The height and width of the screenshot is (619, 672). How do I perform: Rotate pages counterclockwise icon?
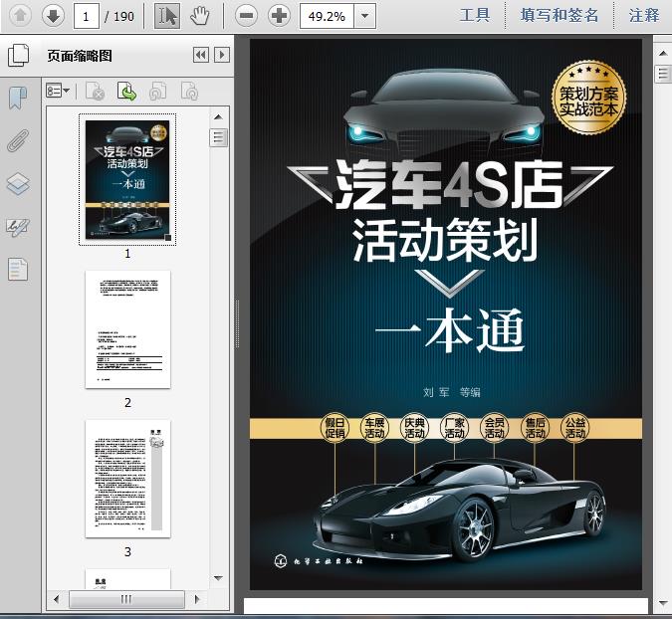(157, 92)
